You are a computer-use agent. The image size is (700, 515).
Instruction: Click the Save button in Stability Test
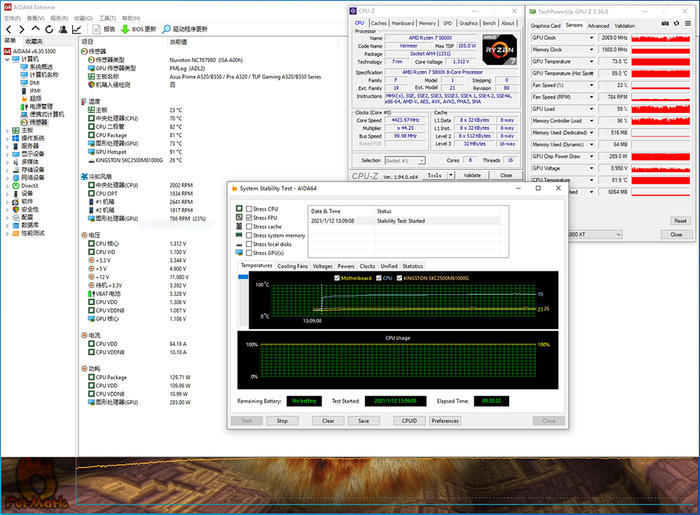(x=363, y=421)
